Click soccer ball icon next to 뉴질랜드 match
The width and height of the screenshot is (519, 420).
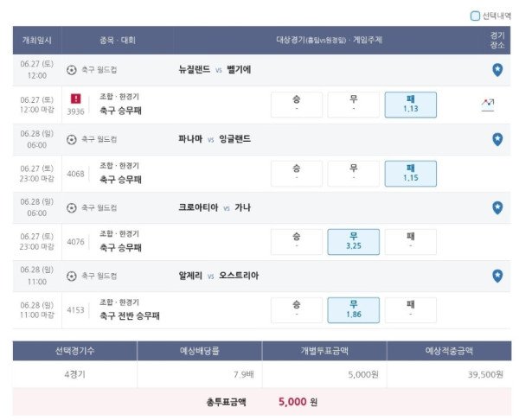(72, 70)
